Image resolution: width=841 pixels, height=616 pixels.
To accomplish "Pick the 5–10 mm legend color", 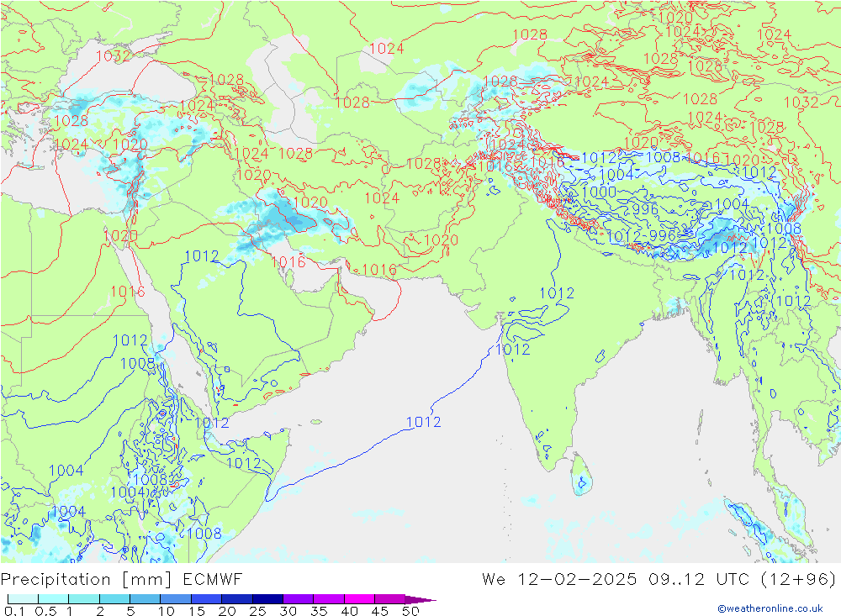I will 145,599.
